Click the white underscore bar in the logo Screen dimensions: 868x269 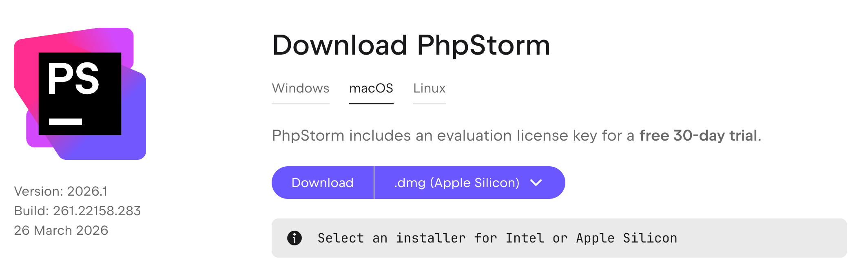[65, 121]
